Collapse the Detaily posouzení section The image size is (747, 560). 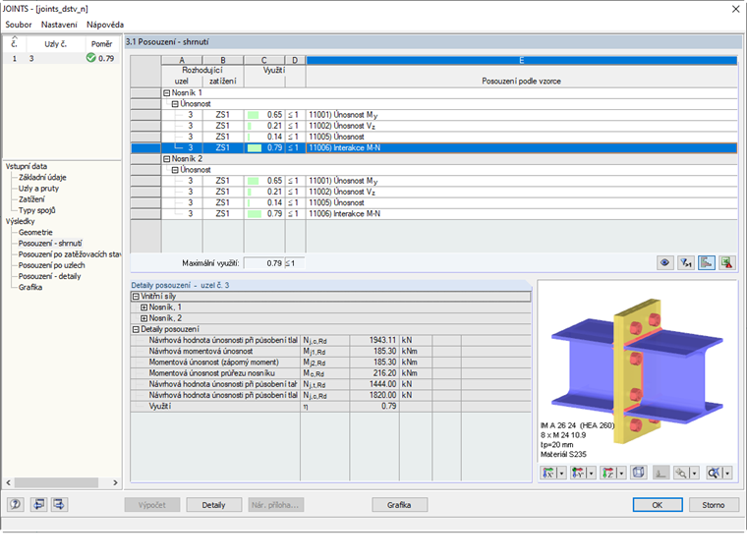136,329
